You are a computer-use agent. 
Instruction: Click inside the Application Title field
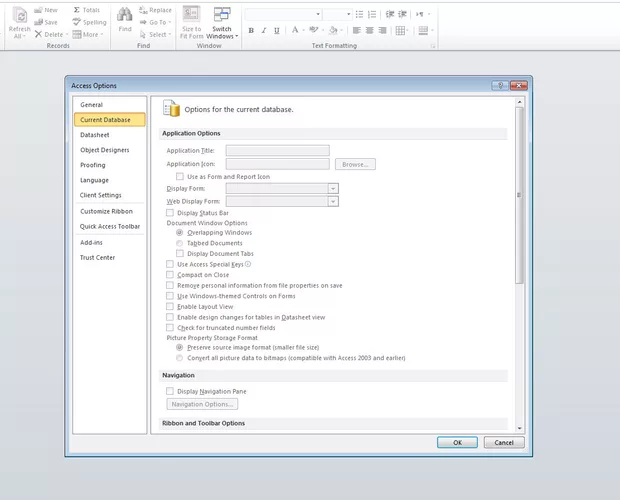point(277,150)
